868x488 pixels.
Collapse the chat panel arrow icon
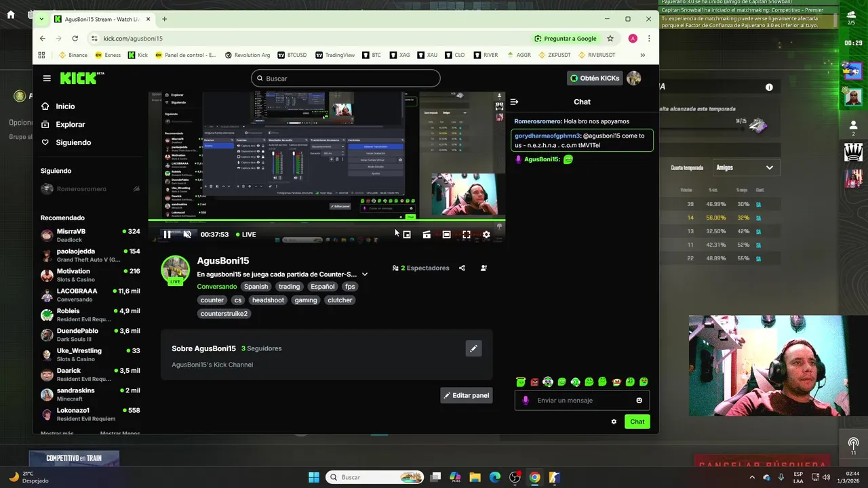[x=514, y=102]
